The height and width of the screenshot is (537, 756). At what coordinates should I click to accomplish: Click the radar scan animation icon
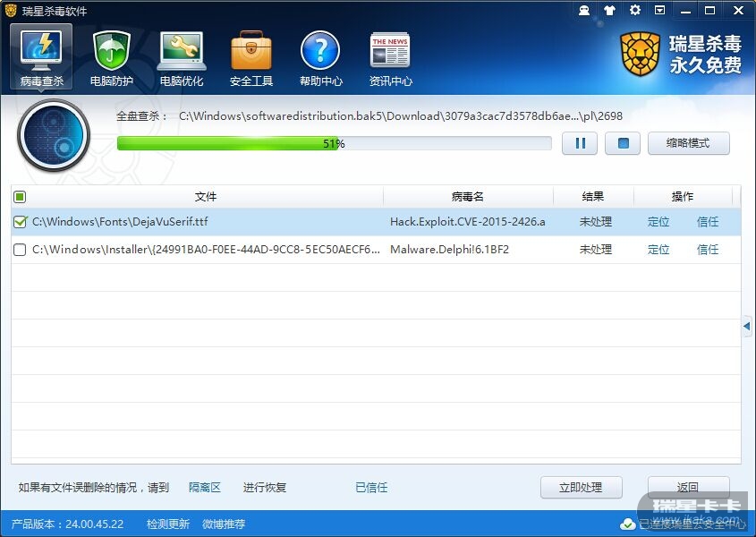54,135
